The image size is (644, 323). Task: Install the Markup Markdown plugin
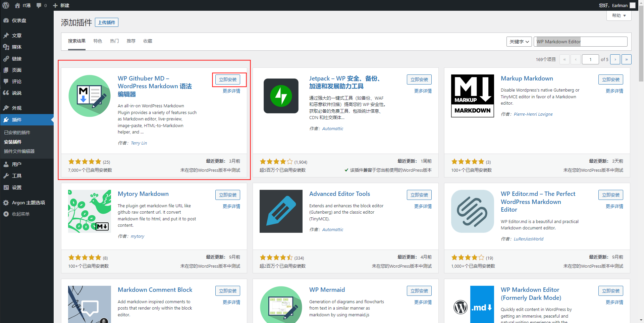coord(611,79)
